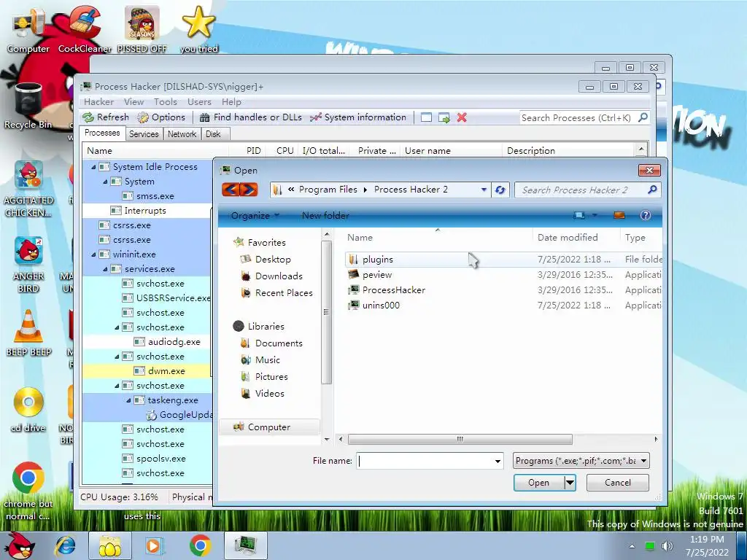Viewport: 747px width, 560px height.
Task: Open the Hacker menu
Action: coord(98,102)
